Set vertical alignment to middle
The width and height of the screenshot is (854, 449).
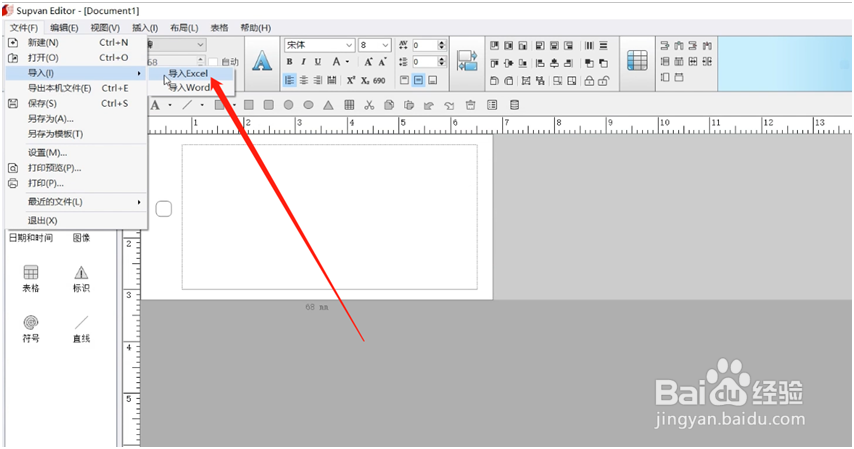[x=418, y=81]
